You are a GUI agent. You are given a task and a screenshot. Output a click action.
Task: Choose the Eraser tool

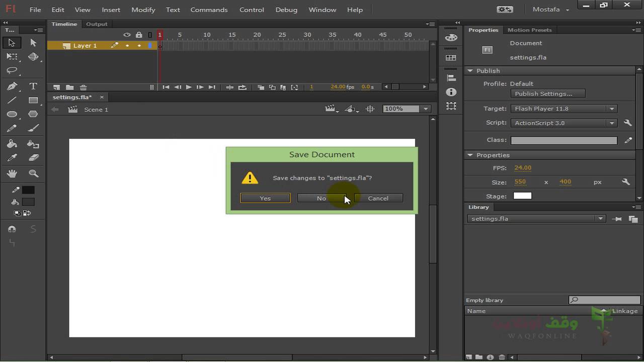tap(33, 158)
